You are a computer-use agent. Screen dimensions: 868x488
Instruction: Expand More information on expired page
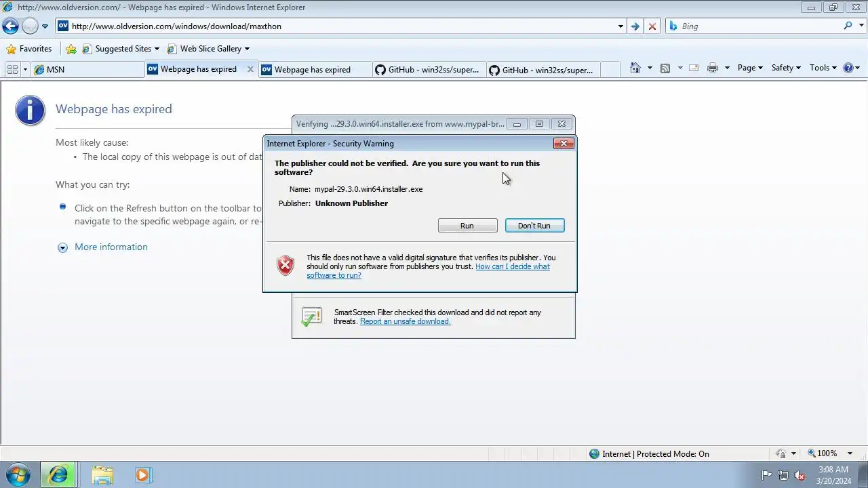tap(111, 247)
